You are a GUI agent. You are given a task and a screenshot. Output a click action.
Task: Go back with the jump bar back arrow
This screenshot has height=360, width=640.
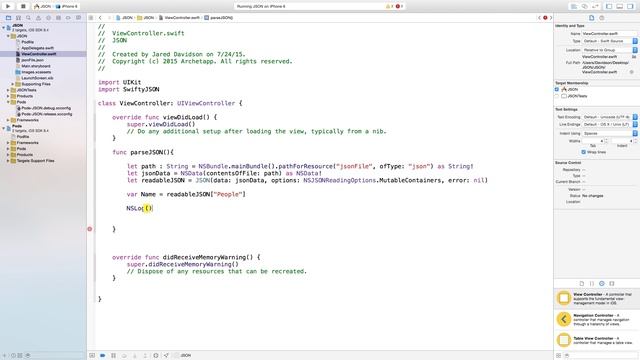pyautogui.click(x=100, y=18)
